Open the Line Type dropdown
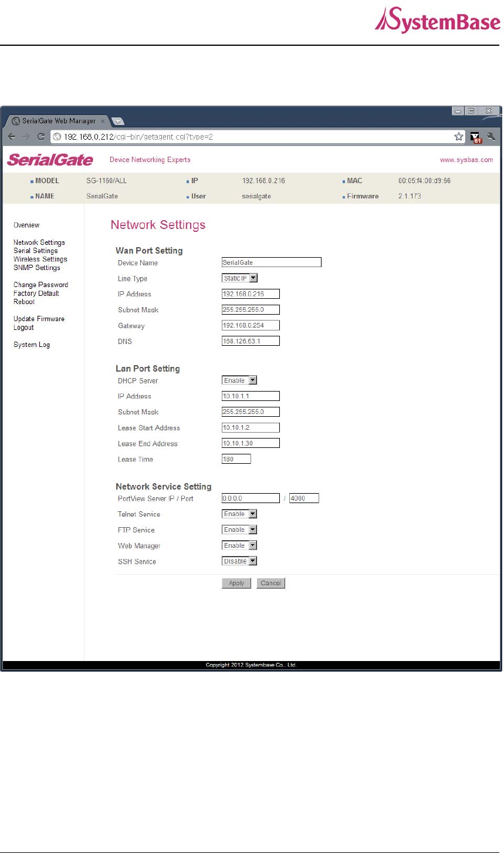 240,278
